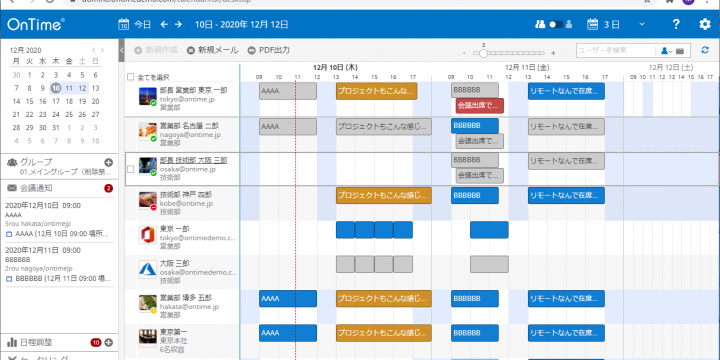
Task: Click the 今日 calendar icon
Action: click(x=124, y=24)
